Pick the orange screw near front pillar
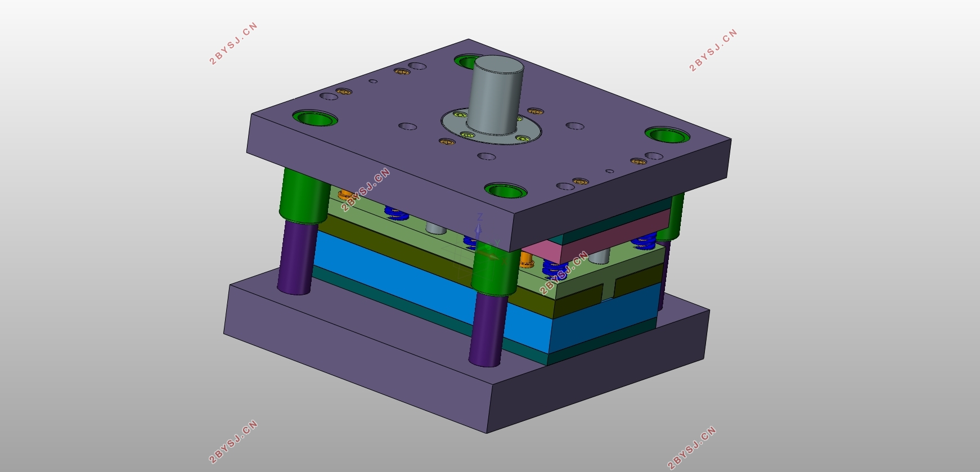 pyautogui.click(x=526, y=260)
